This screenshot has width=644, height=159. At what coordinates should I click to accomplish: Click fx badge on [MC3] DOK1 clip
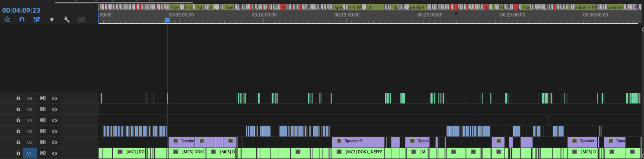[176, 152]
